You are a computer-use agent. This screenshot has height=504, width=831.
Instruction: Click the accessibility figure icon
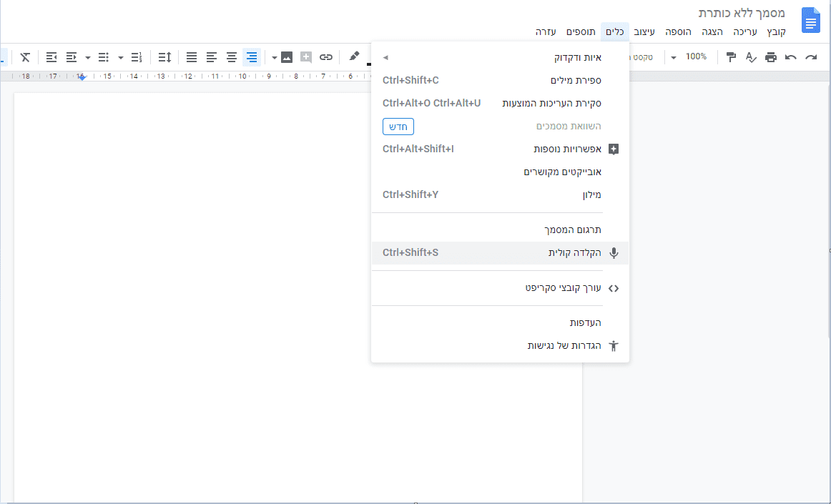[x=614, y=346]
